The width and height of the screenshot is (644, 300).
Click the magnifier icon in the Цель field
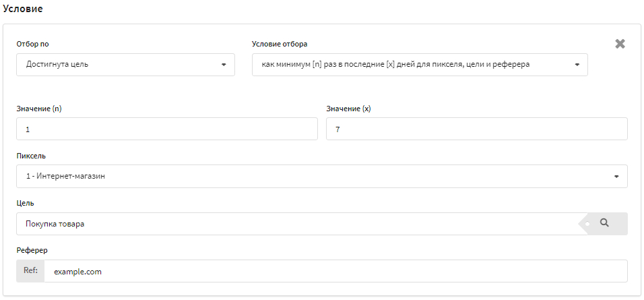tap(604, 223)
